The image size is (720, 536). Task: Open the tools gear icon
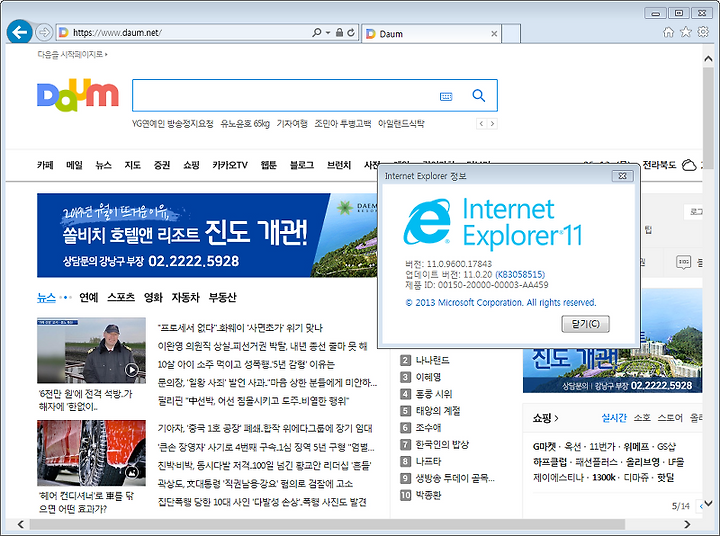click(703, 32)
